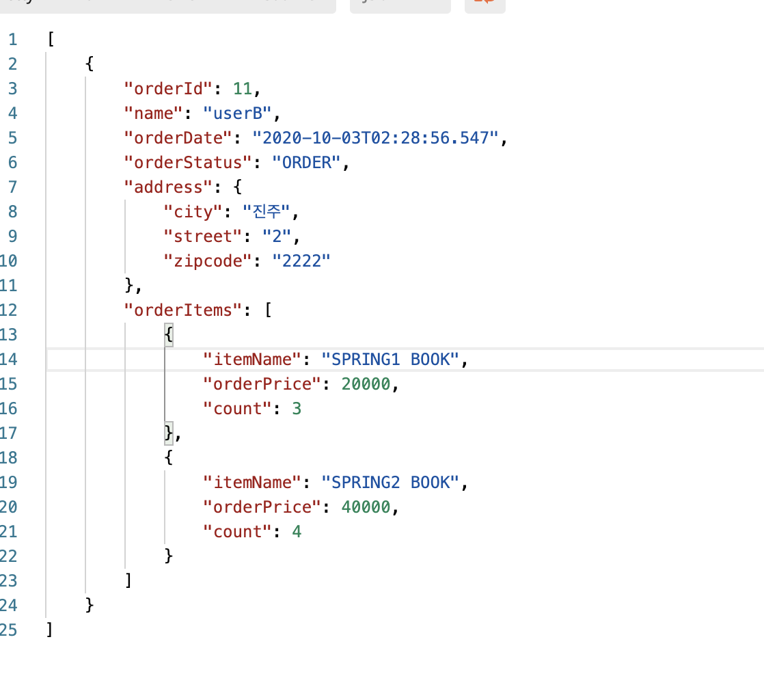
Task: Select the "2222" zipcode value
Action: [x=301, y=261]
